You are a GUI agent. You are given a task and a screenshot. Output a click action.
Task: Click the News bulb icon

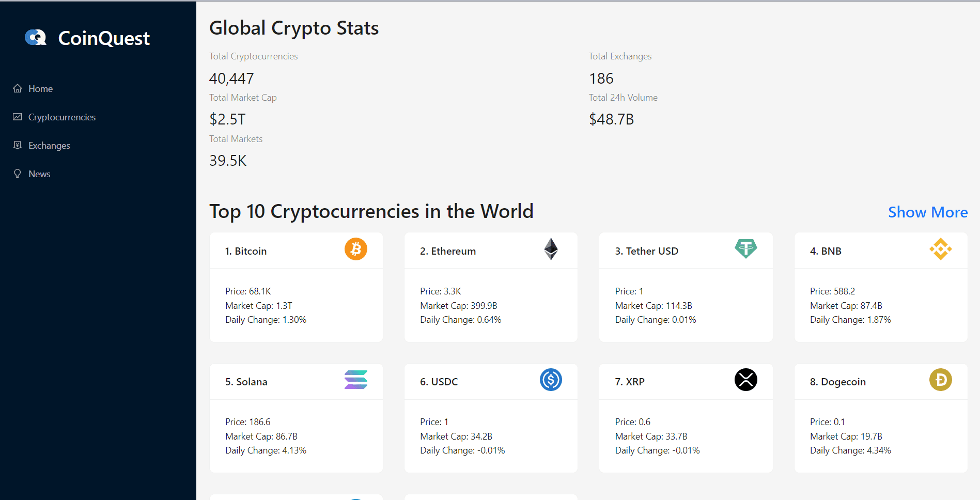(x=18, y=174)
